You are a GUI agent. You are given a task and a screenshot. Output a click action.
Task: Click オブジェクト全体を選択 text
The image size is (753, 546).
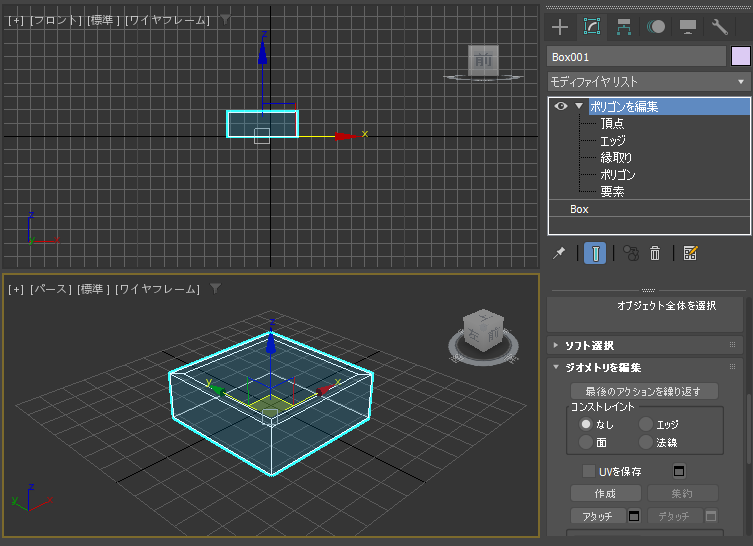click(667, 305)
